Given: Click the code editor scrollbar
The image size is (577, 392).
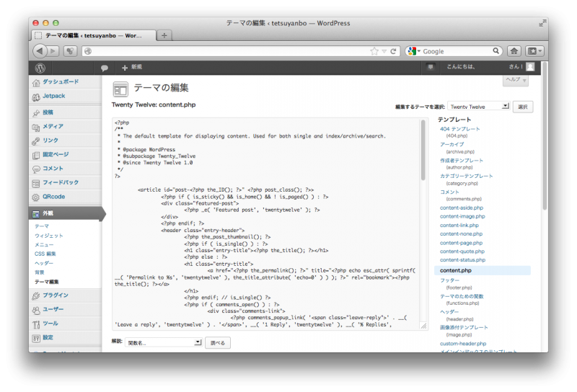Looking at the screenshot, I should pyautogui.click(x=423, y=151).
